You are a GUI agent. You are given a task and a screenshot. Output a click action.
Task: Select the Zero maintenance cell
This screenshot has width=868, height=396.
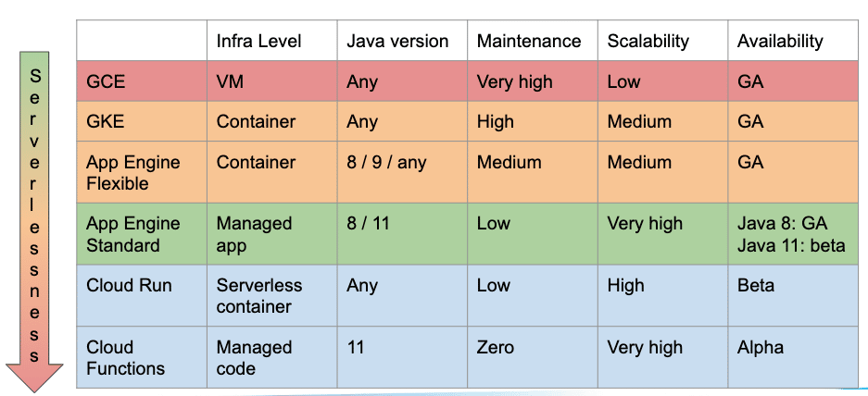coord(533,357)
